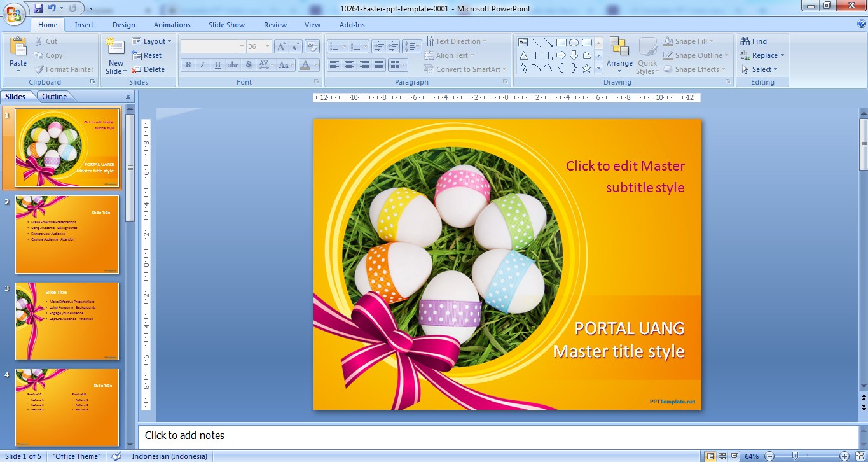Image resolution: width=868 pixels, height=462 pixels.
Task: Click the Arrange tool
Action: pyautogui.click(x=619, y=55)
